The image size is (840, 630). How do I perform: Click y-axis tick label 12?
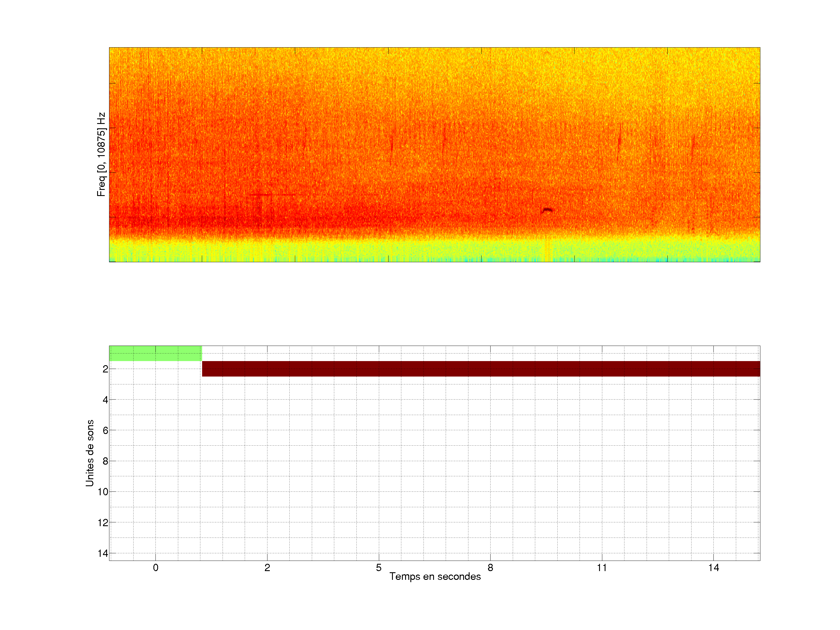coord(103,523)
